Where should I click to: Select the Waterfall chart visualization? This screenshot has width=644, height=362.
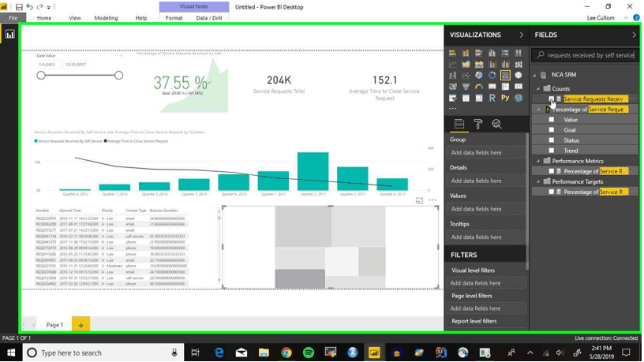coord(452,76)
